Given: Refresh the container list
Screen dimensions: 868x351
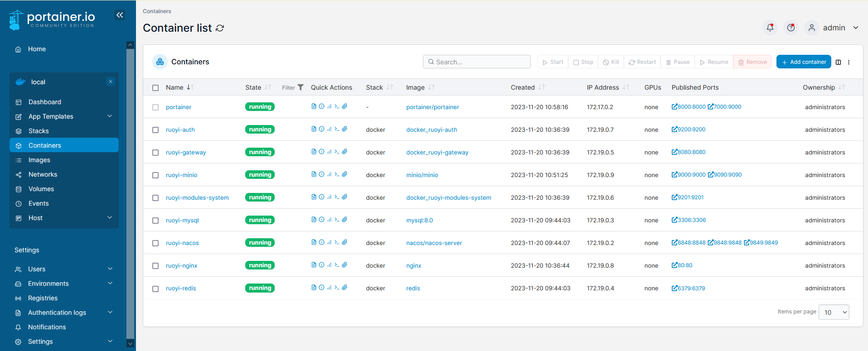Looking at the screenshot, I should [220, 28].
